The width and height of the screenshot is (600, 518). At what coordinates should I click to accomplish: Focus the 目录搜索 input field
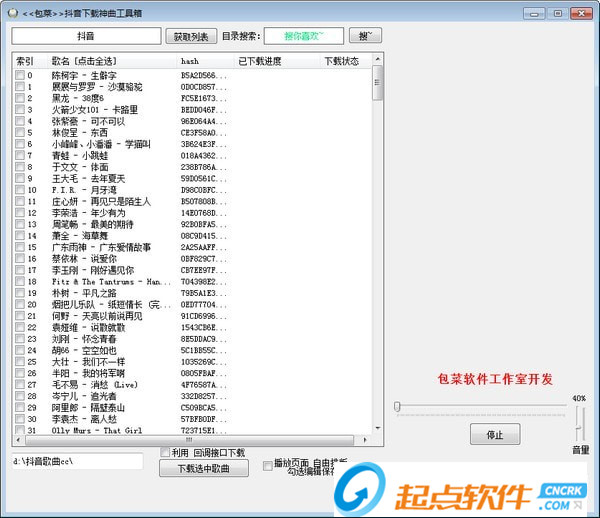click(303, 36)
